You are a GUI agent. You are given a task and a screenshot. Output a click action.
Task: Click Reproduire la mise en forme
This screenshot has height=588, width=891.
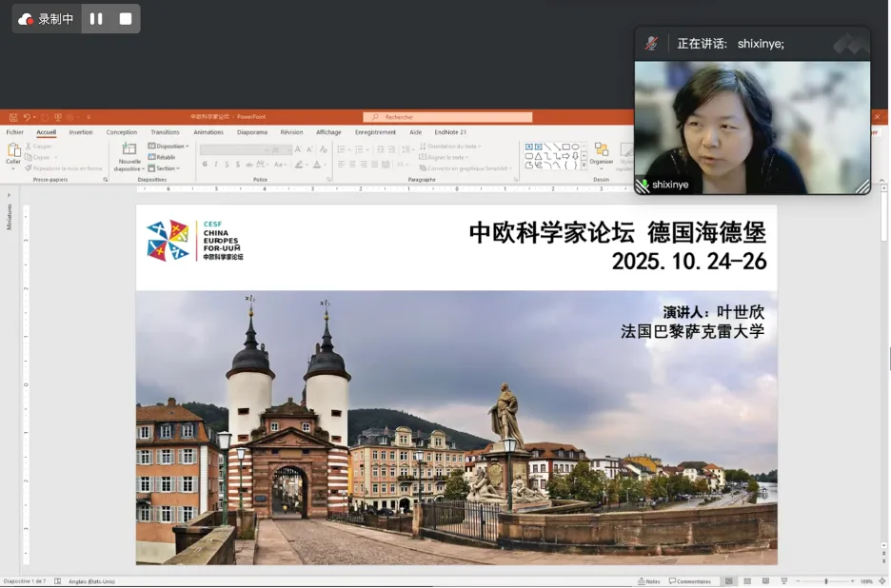pyautogui.click(x=64, y=168)
